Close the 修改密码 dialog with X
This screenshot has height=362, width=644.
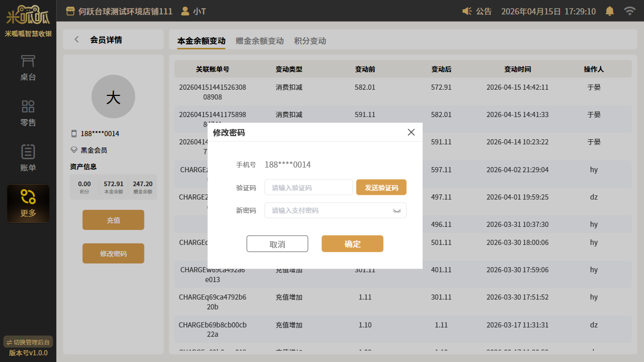pos(411,133)
